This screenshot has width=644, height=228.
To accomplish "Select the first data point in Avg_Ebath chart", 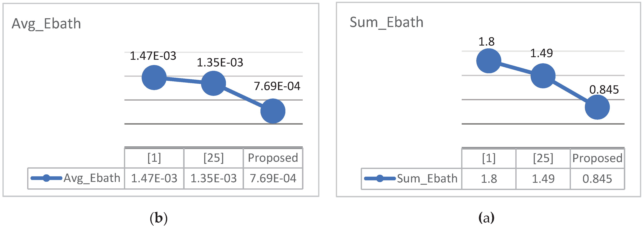I will pos(154,77).
